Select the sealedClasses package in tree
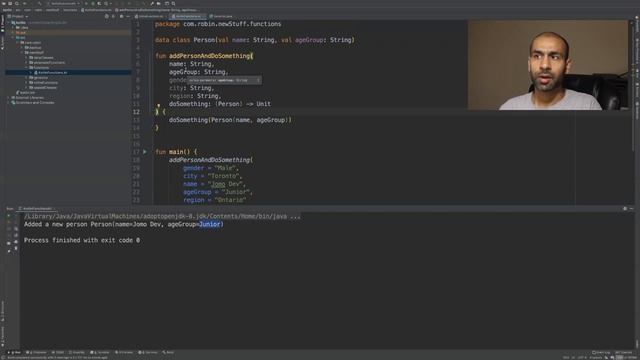 coord(43,87)
